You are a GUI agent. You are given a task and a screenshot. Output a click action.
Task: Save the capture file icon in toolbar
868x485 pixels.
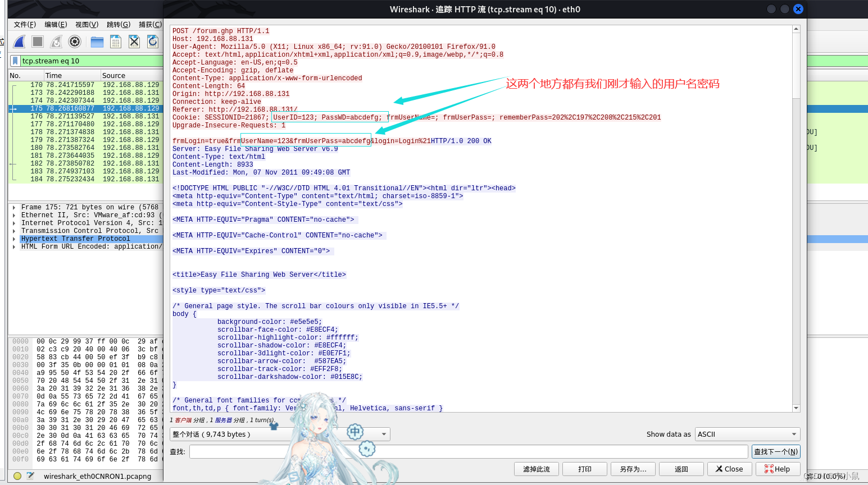(x=116, y=42)
